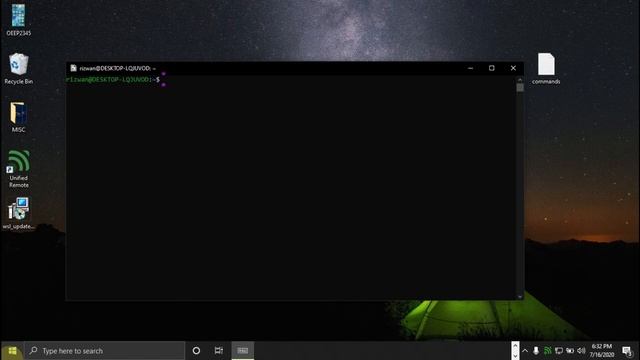Click the terminal scrollbar down arrow
The image size is (640, 360).
point(520,297)
